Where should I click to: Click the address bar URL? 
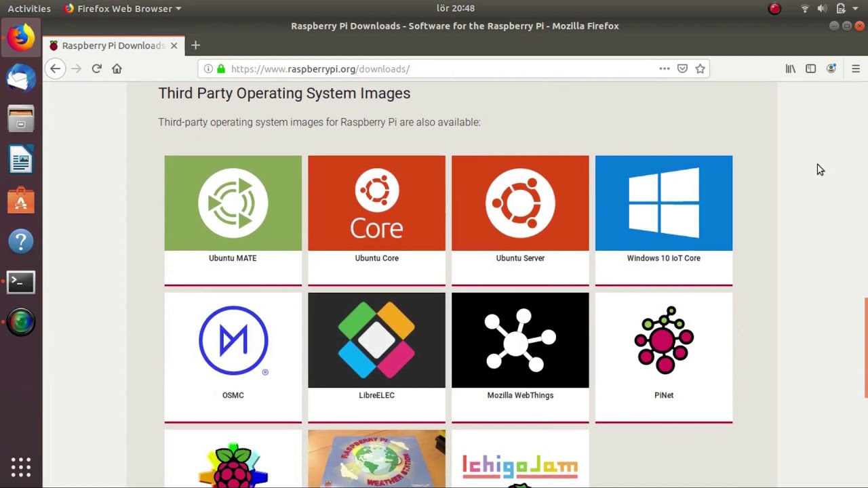point(320,68)
